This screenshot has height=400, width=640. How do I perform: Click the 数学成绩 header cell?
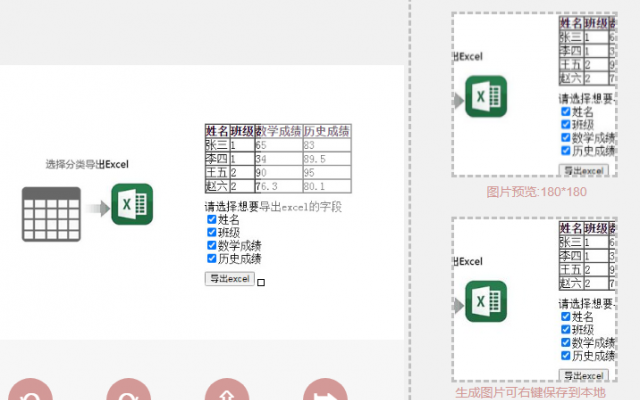point(279,131)
